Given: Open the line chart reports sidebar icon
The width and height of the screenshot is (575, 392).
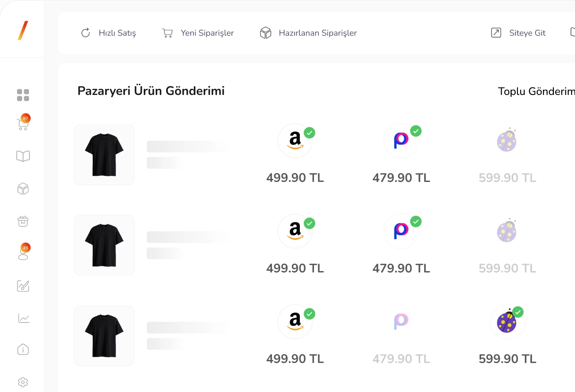Looking at the screenshot, I should (x=23, y=318).
